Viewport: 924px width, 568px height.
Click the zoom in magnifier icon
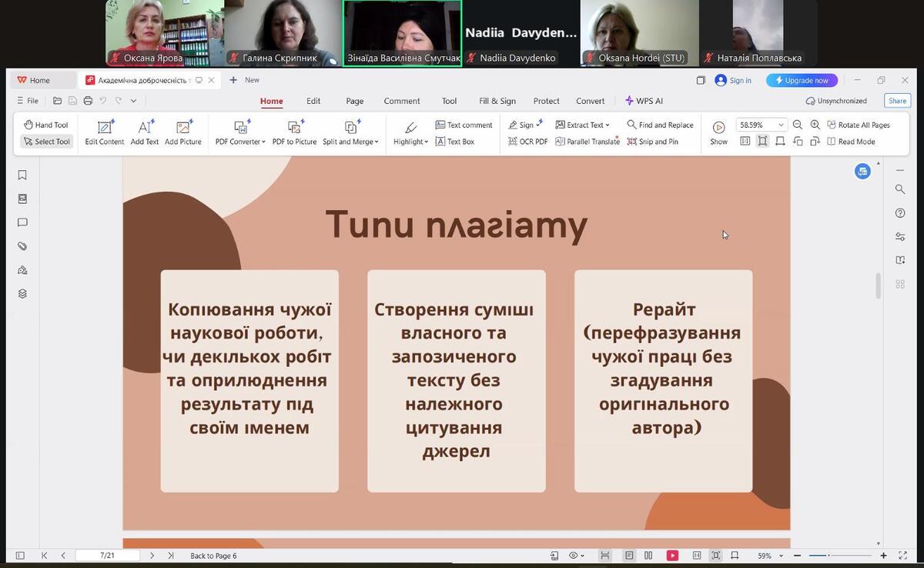[815, 125]
